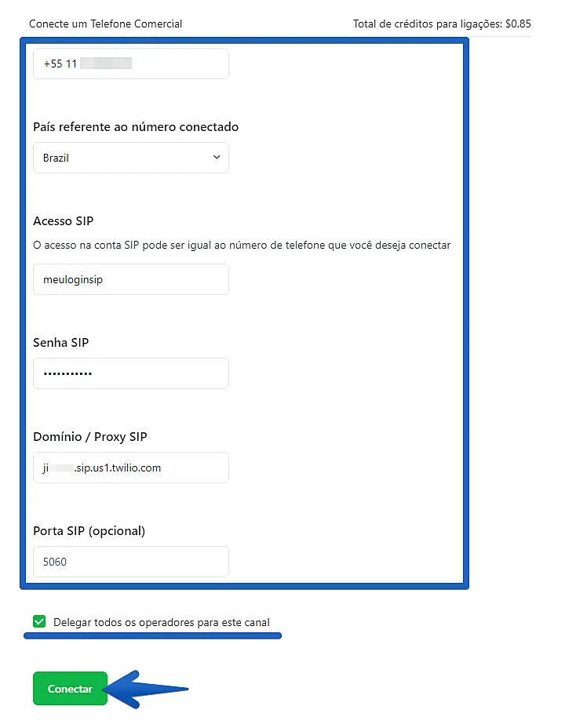The image size is (565, 728).
Task: Click the SIP access help text below Acesso SIP
Action: coord(242,245)
